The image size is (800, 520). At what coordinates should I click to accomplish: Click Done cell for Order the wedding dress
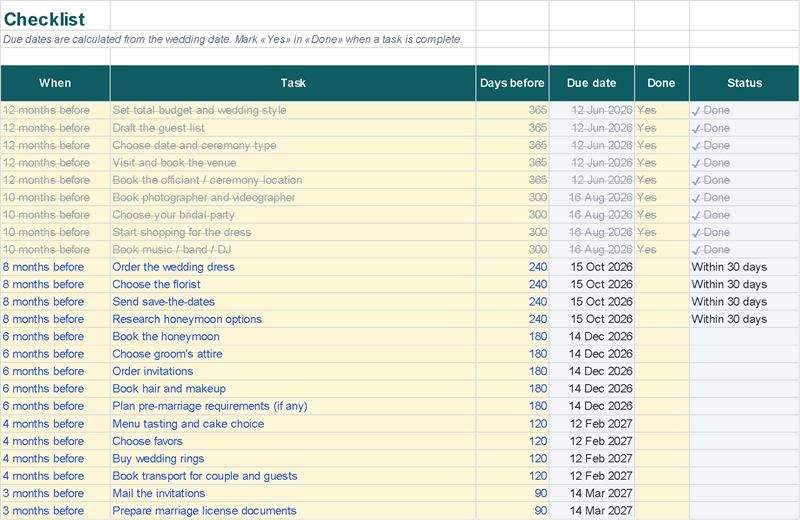tap(662, 267)
